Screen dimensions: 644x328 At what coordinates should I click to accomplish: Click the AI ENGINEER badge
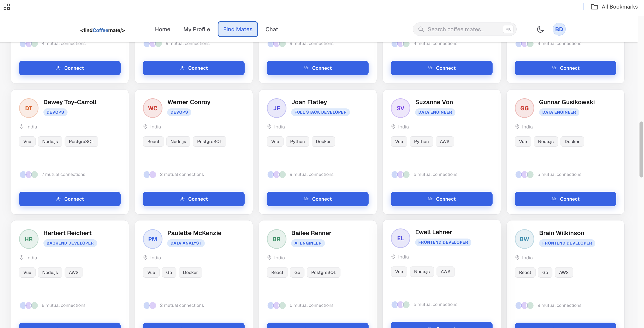308,243
